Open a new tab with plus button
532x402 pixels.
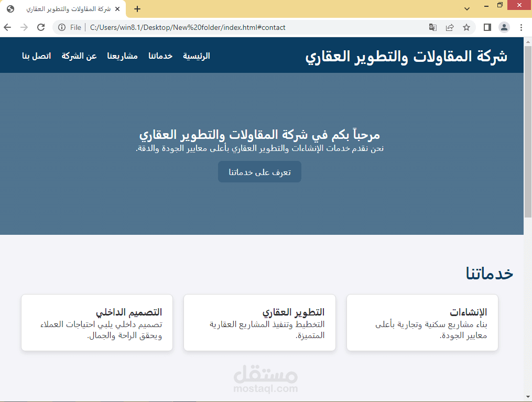(x=137, y=9)
